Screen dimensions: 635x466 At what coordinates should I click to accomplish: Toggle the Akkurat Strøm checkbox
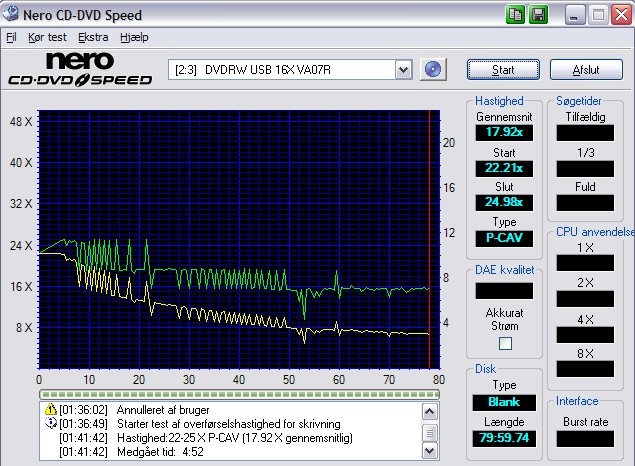click(x=505, y=343)
